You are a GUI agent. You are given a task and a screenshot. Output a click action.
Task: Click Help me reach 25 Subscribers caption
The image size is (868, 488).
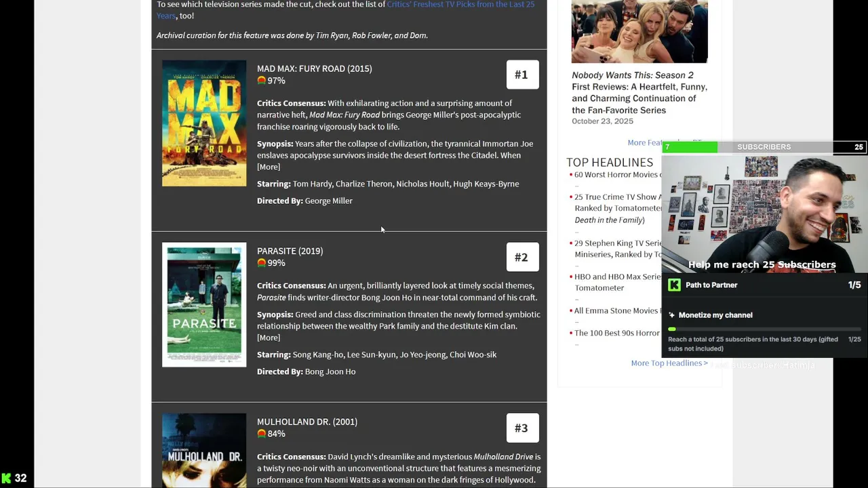pyautogui.click(x=762, y=265)
